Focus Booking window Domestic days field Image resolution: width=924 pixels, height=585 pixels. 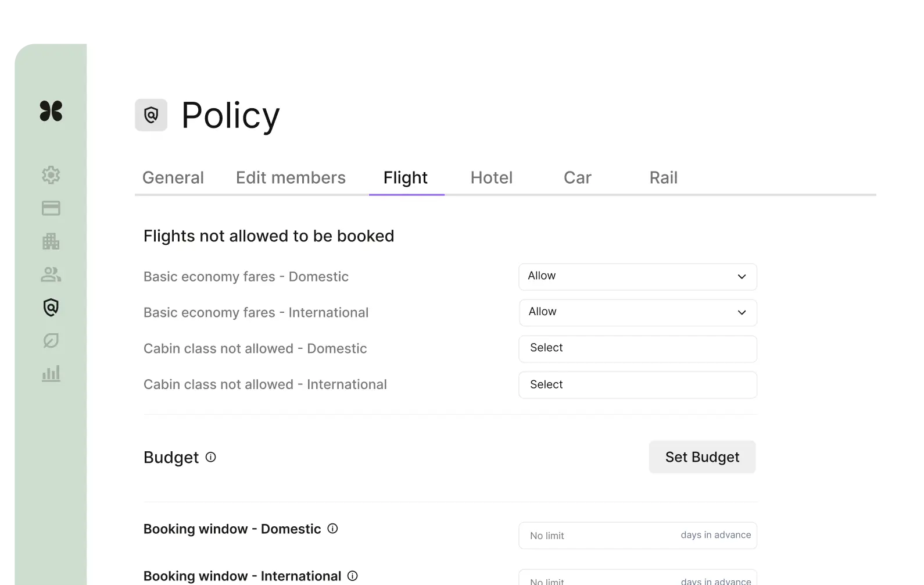638,536
